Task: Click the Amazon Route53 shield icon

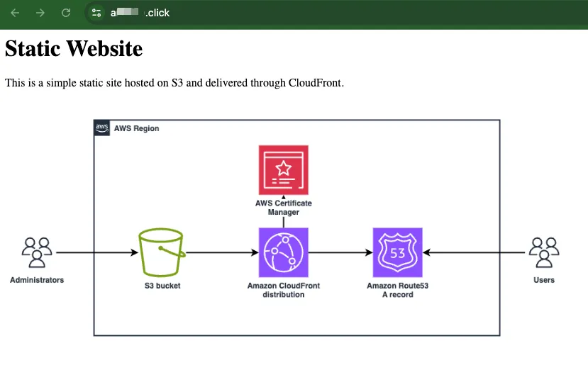Action: (397, 252)
